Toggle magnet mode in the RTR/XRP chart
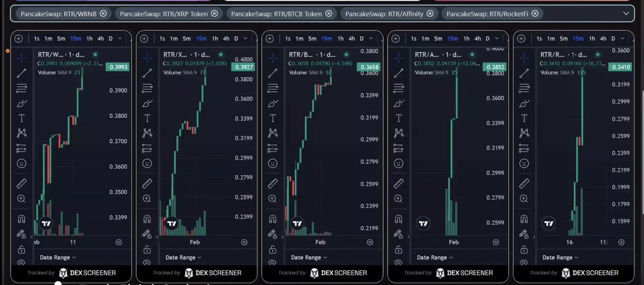The image size is (644, 285). 147,218
